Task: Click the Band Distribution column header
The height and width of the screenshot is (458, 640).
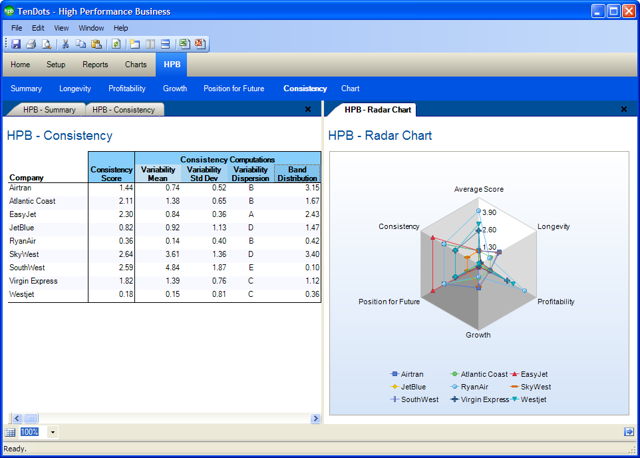Action: [x=297, y=173]
